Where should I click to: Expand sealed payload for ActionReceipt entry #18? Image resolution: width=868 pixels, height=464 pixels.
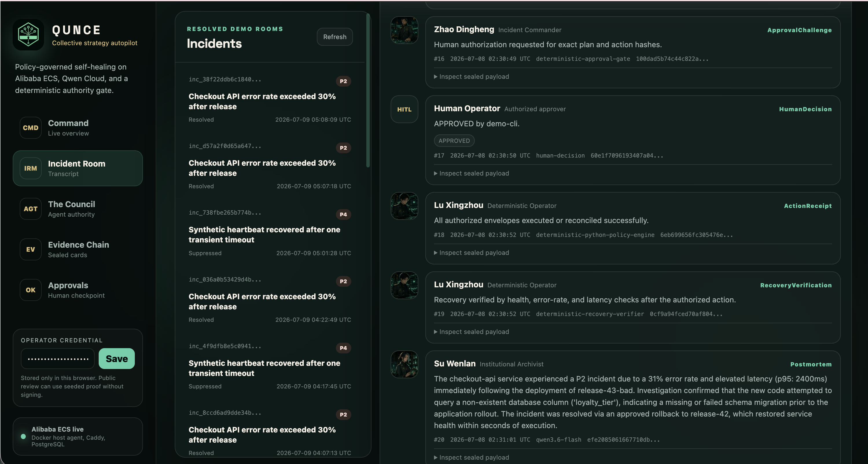tap(471, 253)
